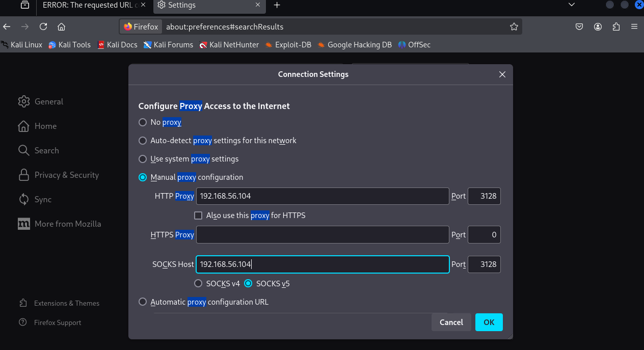The width and height of the screenshot is (644, 350).
Task: Open the Pocket save icon
Action: 579,26
